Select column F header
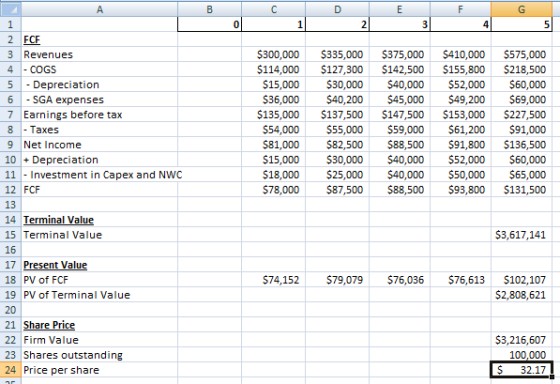The image size is (560, 384). point(461,9)
